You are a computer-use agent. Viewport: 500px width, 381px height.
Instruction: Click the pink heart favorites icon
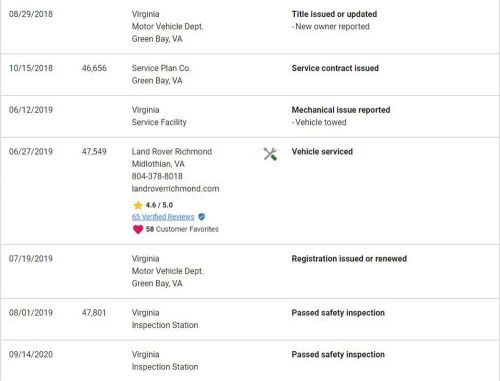point(138,229)
